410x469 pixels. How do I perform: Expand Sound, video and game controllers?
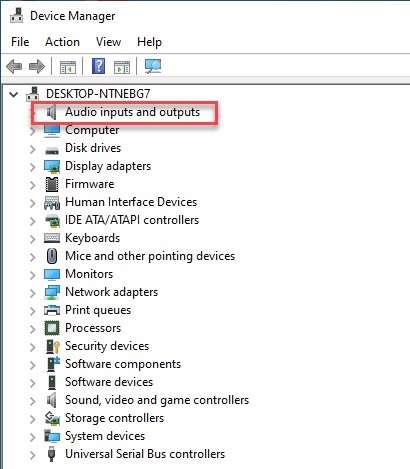(x=32, y=401)
